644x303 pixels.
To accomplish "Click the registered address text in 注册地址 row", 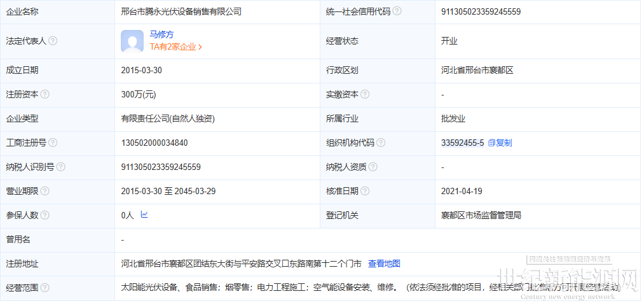I will coord(241,264).
